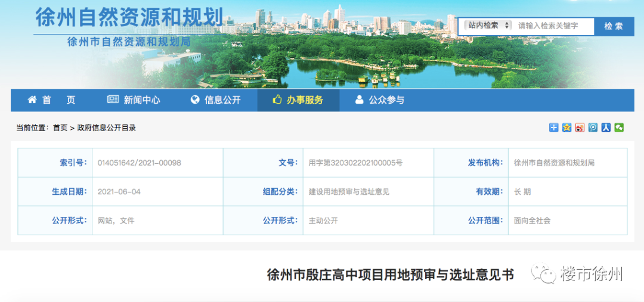Click the 有效期 label cell

tap(471, 192)
